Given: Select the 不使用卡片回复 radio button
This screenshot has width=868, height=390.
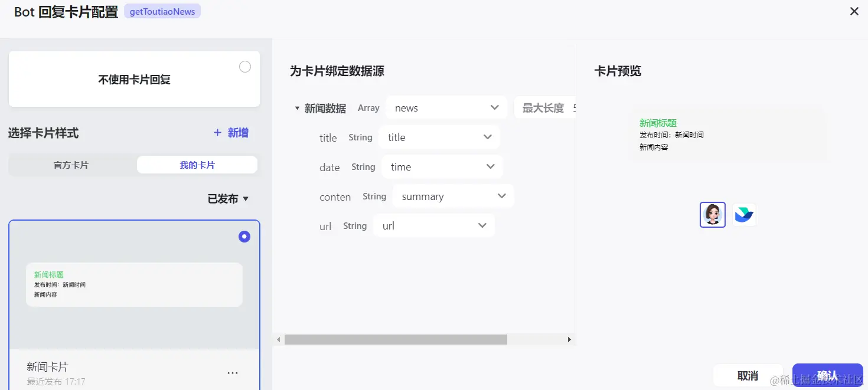Looking at the screenshot, I should click(245, 67).
